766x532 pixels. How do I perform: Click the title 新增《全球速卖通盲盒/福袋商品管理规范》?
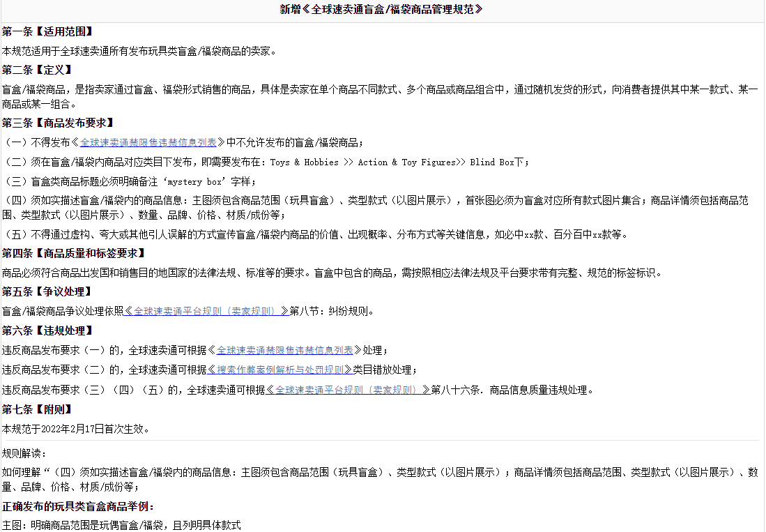(x=381, y=9)
